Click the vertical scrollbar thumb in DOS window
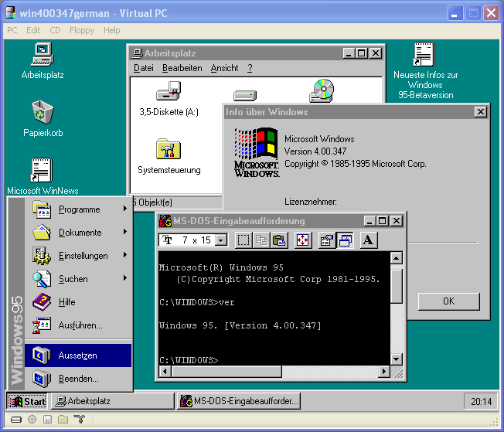The height and width of the screenshot is (432, 504). tap(397, 286)
